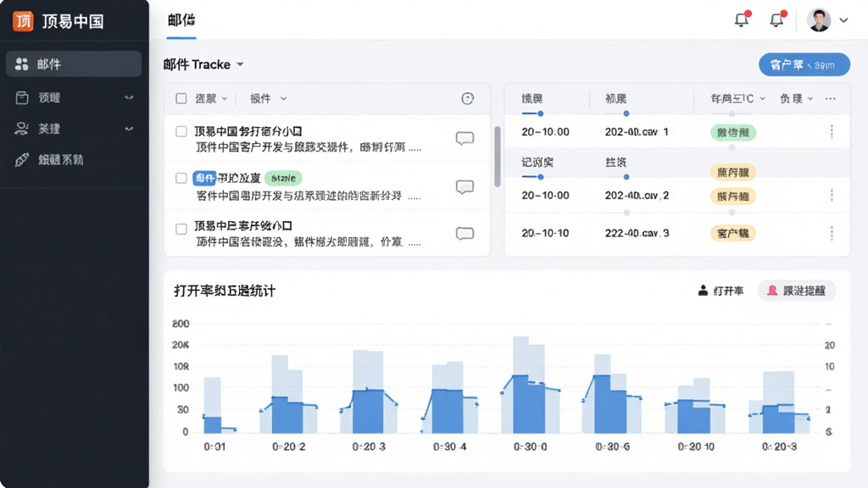Open the dropdown right after the select-all checkbox
The width and height of the screenshot is (868, 488).
coord(211,98)
